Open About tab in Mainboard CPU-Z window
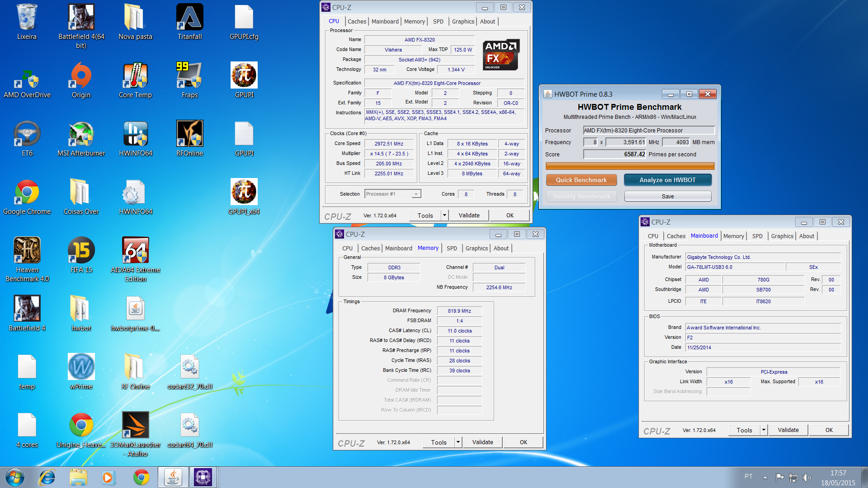 pos(807,236)
